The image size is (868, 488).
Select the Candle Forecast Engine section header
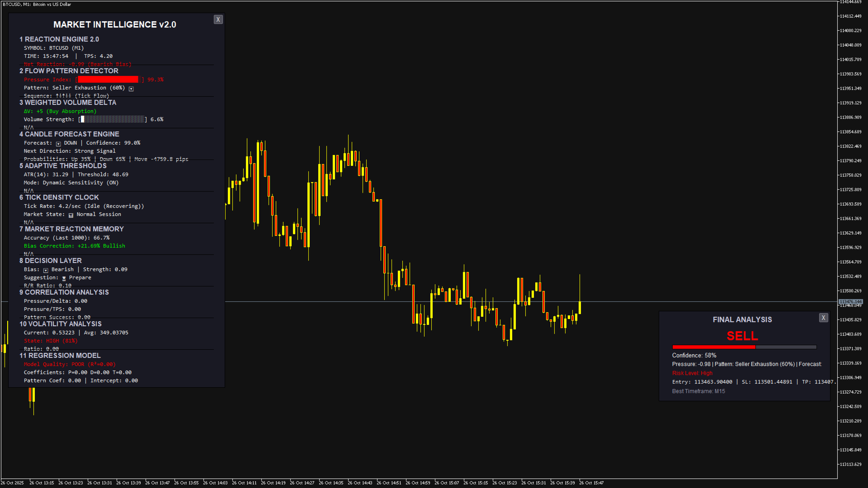click(x=69, y=134)
